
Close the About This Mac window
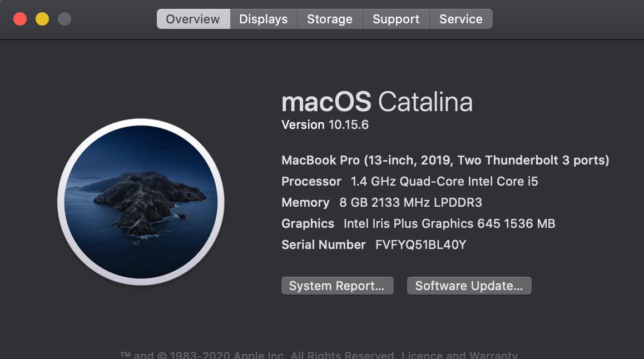pos(20,19)
